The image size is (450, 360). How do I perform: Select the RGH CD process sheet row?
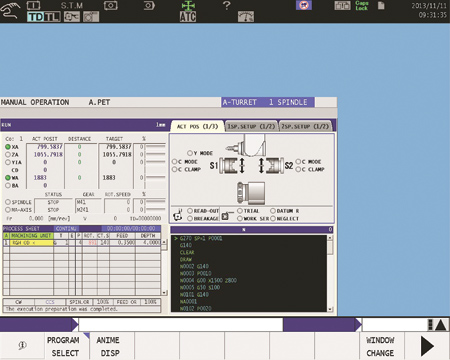pyautogui.click(x=82, y=243)
